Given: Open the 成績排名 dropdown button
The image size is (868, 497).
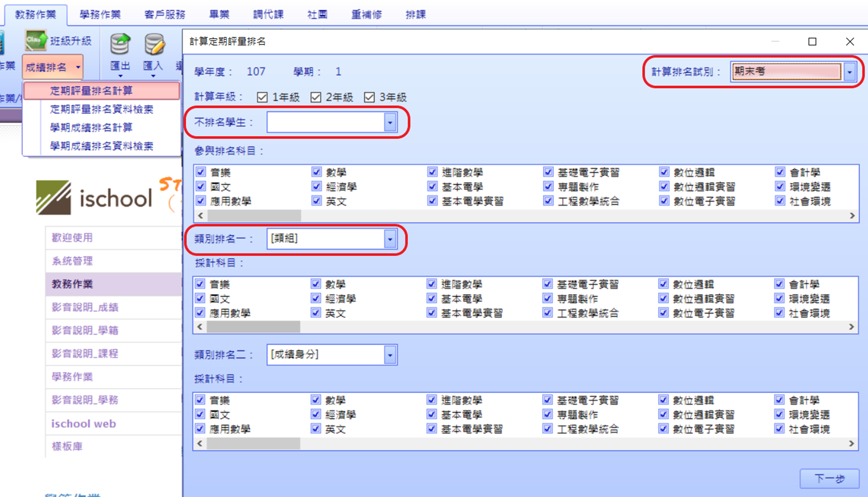Looking at the screenshot, I should pos(53,67).
